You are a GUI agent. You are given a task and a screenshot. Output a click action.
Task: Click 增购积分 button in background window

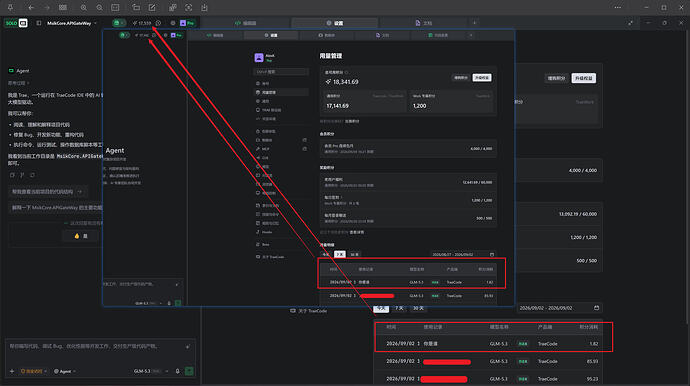click(556, 78)
